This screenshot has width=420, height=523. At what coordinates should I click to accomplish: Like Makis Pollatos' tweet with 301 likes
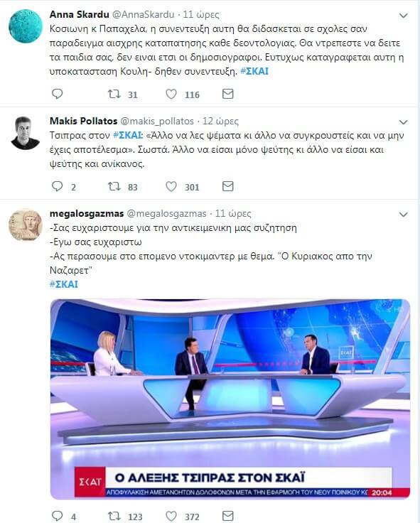click(171, 186)
